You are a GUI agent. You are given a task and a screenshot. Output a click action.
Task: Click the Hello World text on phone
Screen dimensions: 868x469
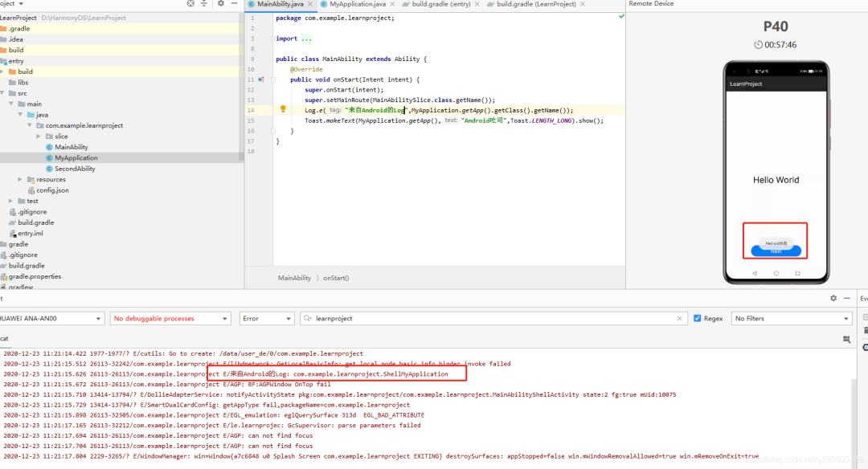(776, 180)
